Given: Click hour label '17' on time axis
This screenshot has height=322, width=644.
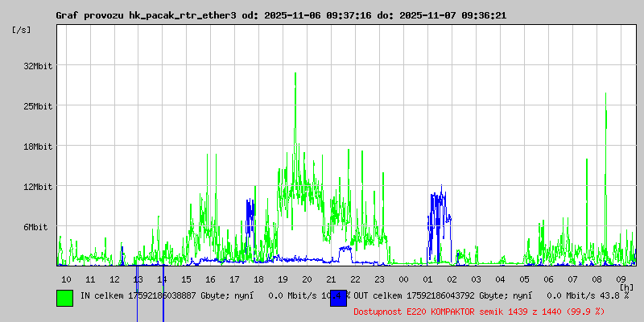Looking at the screenshot, I should pos(234,279).
